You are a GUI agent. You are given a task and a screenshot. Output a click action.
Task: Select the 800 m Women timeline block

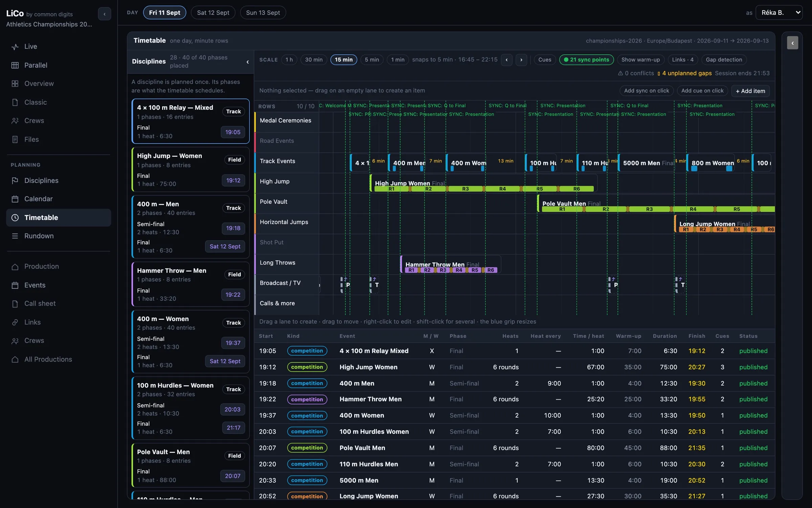click(710, 163)
